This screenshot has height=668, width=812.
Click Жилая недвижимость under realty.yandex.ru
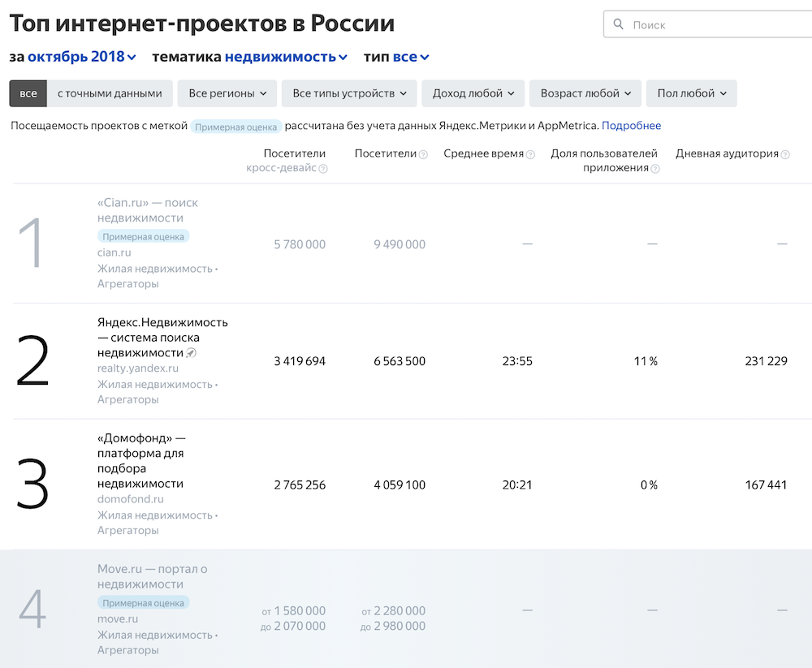pos(155,384)
